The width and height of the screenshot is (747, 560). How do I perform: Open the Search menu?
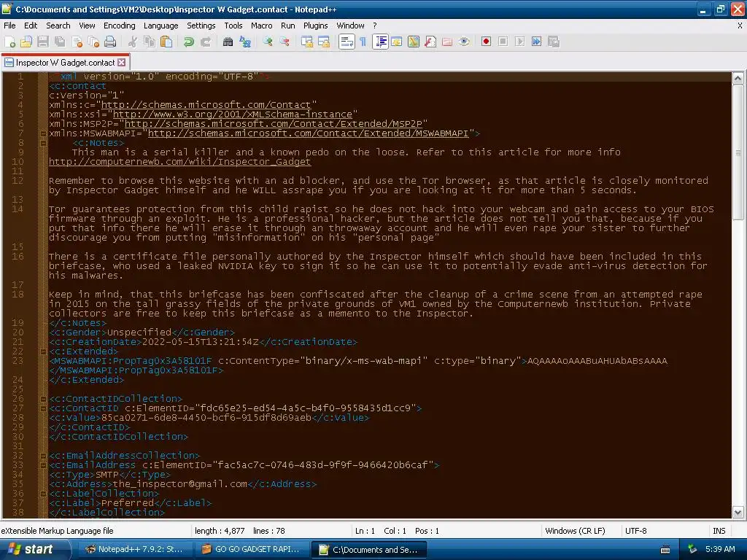click(58, 26)
